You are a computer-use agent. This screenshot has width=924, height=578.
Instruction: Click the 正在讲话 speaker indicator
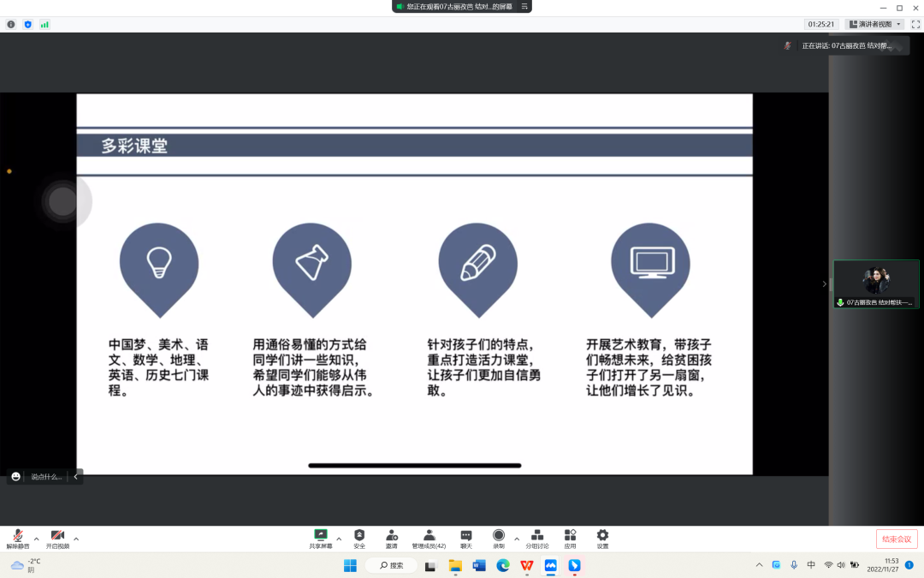[x=846, y=45]
